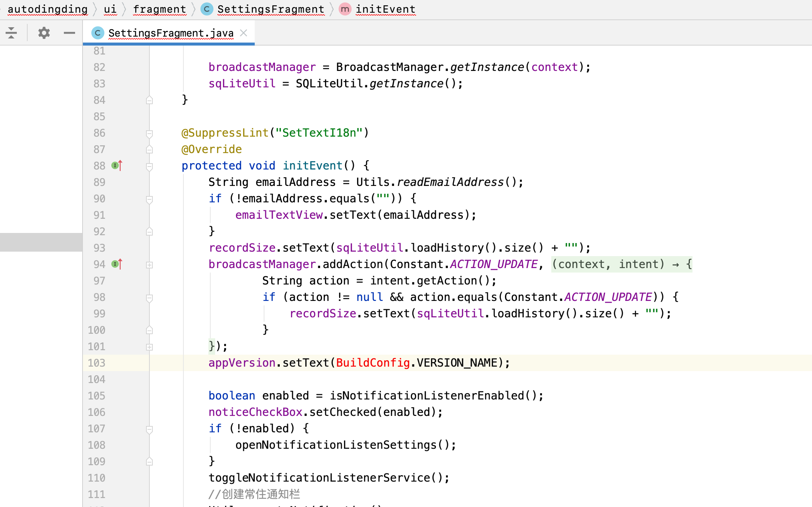Click the collapse-all regions icon on the toolbar
Viewport: 812px width, 507px height.
(x=12, y=33)
